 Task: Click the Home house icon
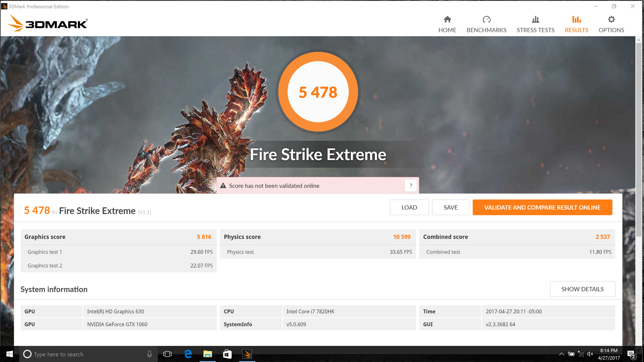tap(447, 19)
